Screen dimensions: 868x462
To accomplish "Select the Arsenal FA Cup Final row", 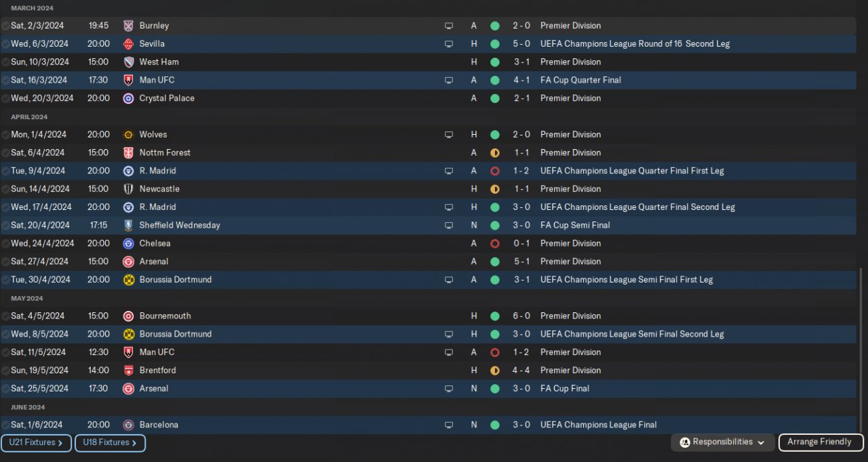I will 428,389.
